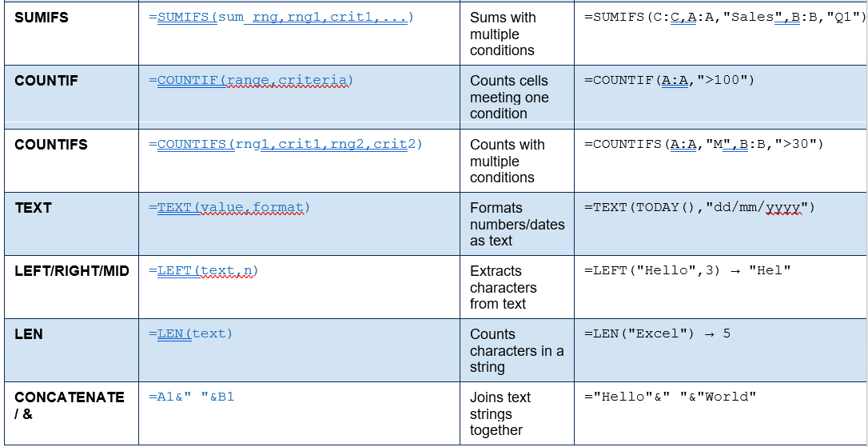Click the ="Hello"&" "&"World" example
868x447 pixels.
pyautogui.click(x=670, y=397)
